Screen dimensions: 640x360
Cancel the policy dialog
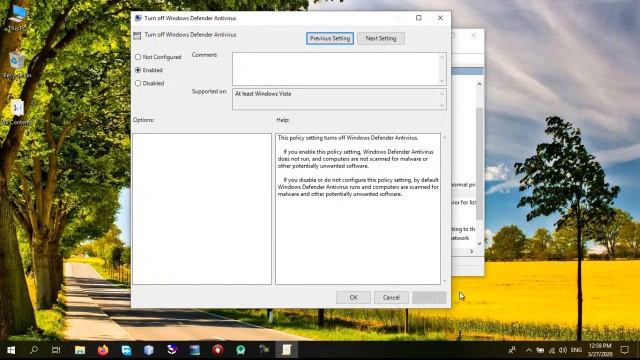click(391, 298)
